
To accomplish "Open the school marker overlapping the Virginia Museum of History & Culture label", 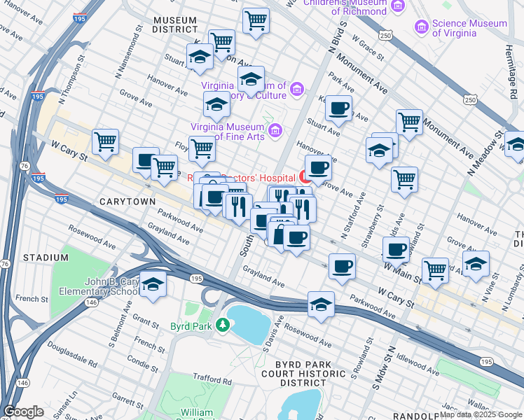I will click(251, 80).
